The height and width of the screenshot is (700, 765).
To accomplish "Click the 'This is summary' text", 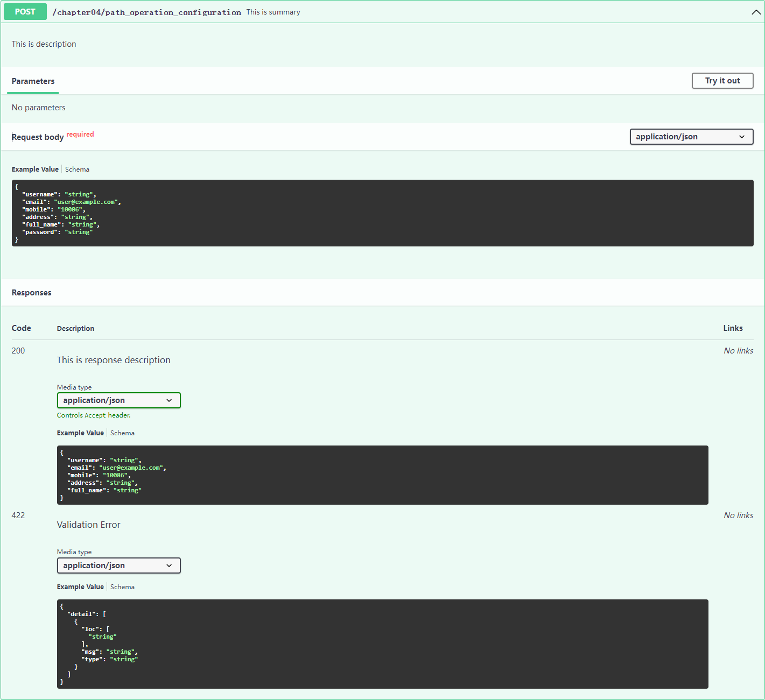I will [273, 12].
